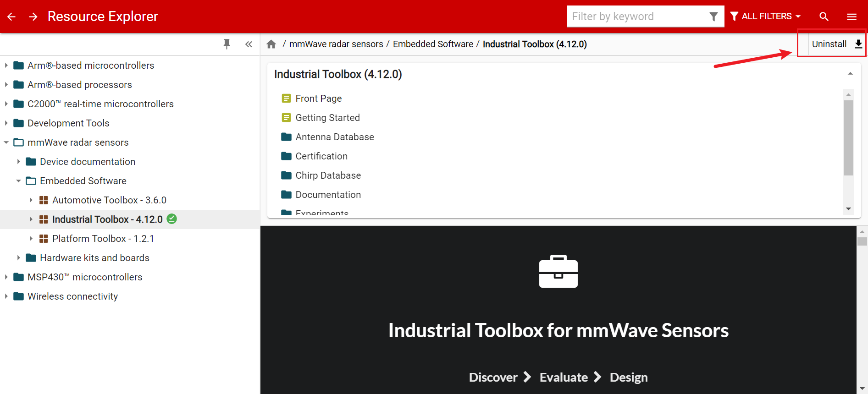The image size is (868, 394).
Task: Collapse the Industrial Toolbox panel caret
Action: (x=850, y=74)
